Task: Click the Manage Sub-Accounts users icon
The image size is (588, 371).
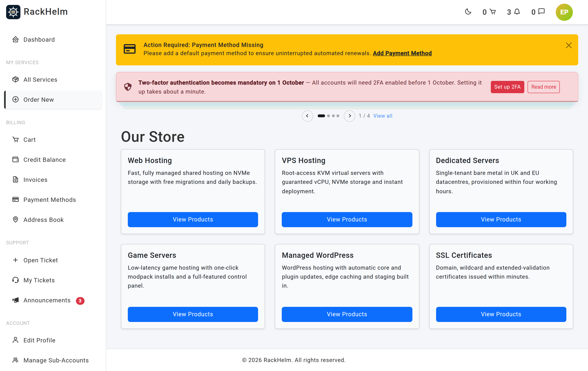Action: point(15,360)
